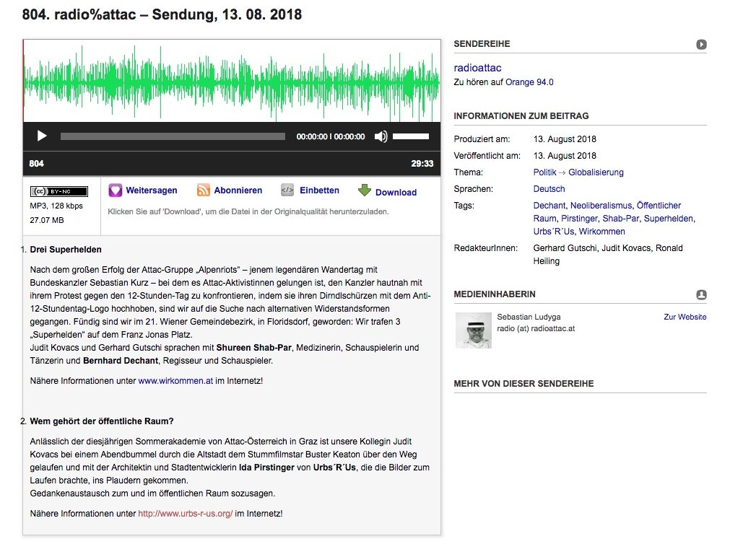Select the Deutsch language link

[549, 189]
